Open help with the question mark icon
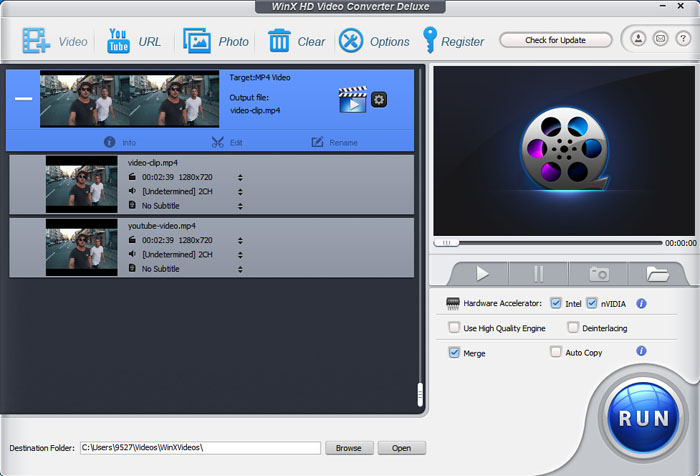 click(x=683, y=39)
